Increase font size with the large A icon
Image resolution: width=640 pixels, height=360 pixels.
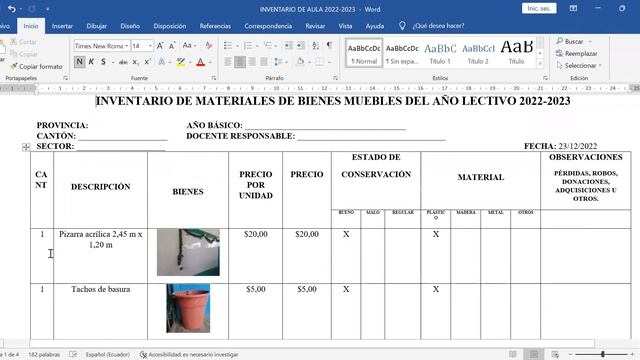[x=160, y=46]
